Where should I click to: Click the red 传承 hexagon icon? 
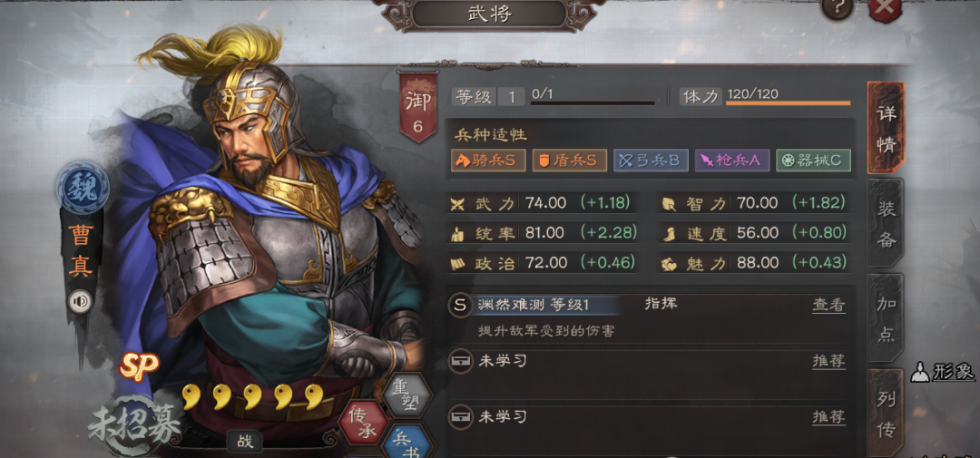click(x=364, y=422)
